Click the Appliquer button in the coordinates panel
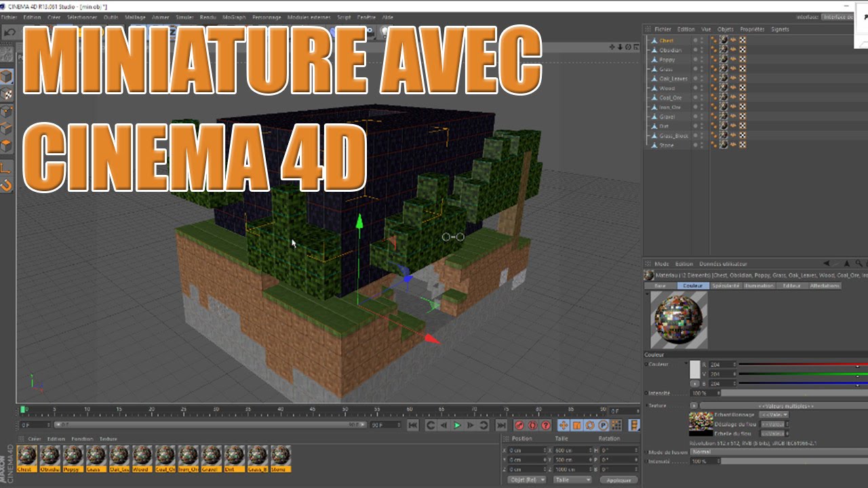Viewport: 868px width, 488px height. [x=618, y=480]
